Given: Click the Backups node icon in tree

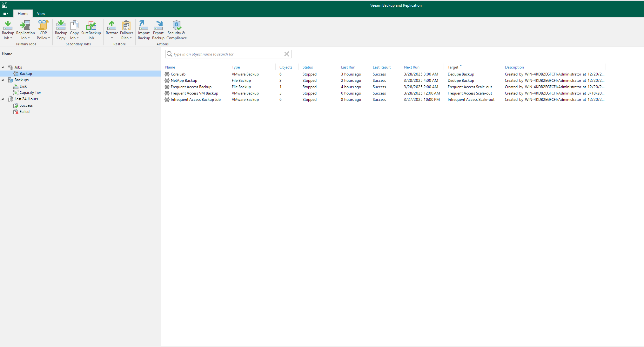Looking at the screenshot, I should tap(11, 80).
